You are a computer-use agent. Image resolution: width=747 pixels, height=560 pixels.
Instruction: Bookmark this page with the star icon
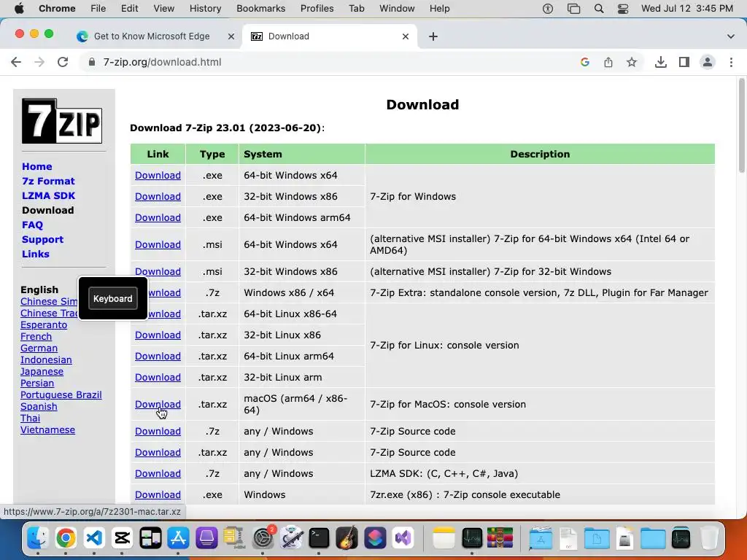tap(632, 62)
